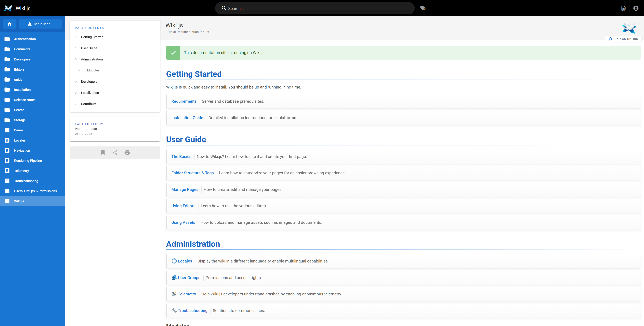
Task: Click the home icon button in sidebar
Action: 9,24
